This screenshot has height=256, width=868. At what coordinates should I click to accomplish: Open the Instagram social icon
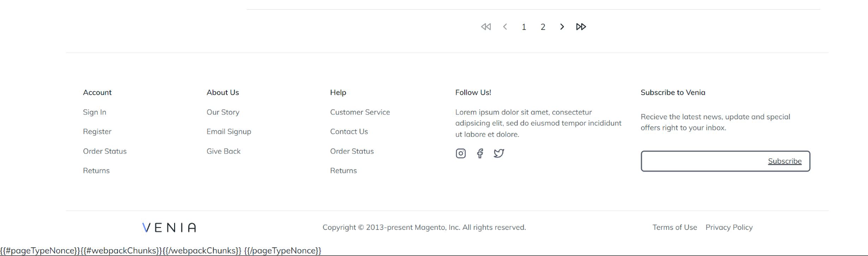tap(460, 154)
